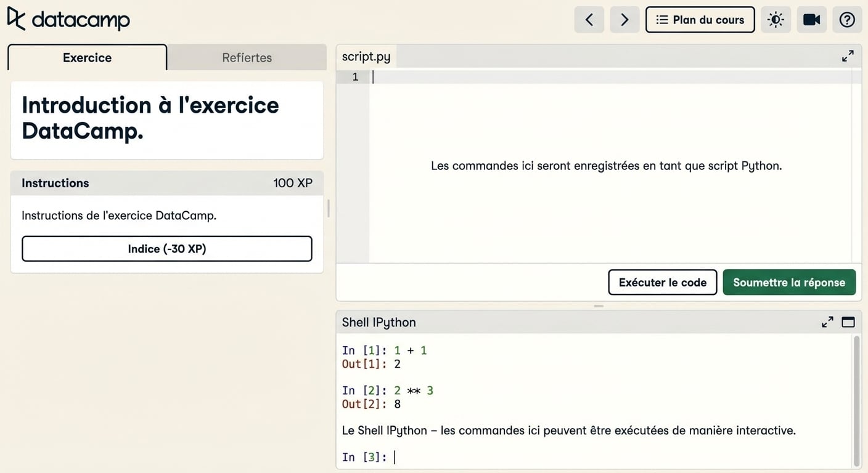Click Exécuter le code button

tap(663, 282)
